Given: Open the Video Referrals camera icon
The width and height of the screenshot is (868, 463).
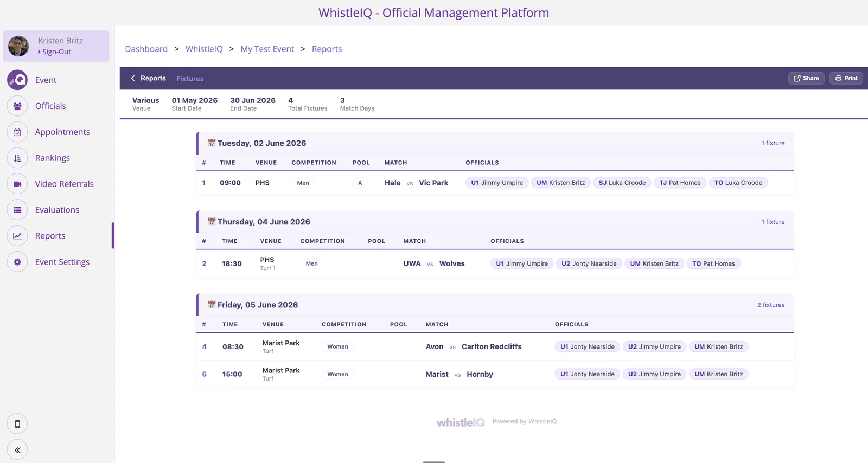Looking at the screenshot, I should (17, 184).
